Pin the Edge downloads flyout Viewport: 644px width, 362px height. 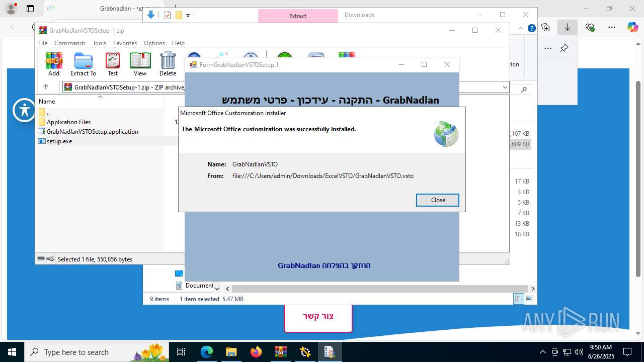click(564, 48)
